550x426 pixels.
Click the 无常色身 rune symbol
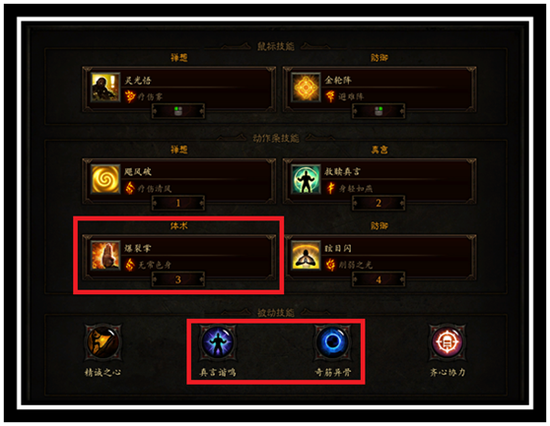point(130,265)
